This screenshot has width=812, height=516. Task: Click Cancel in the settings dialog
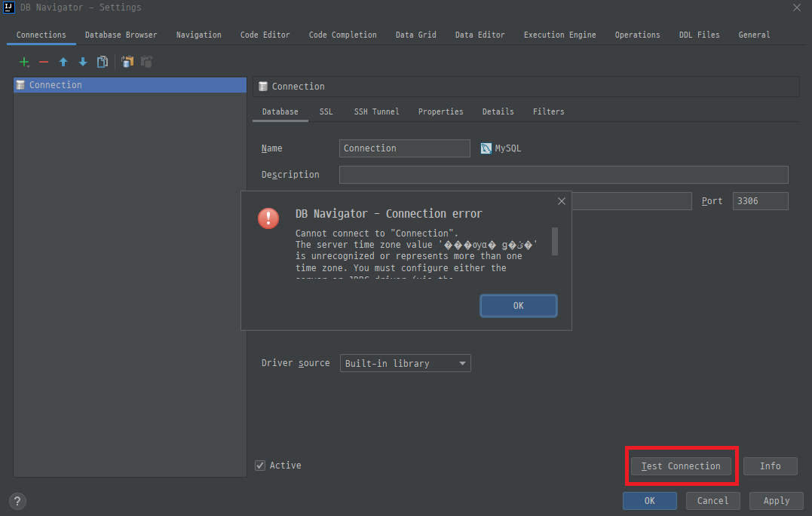pos(712,500)
